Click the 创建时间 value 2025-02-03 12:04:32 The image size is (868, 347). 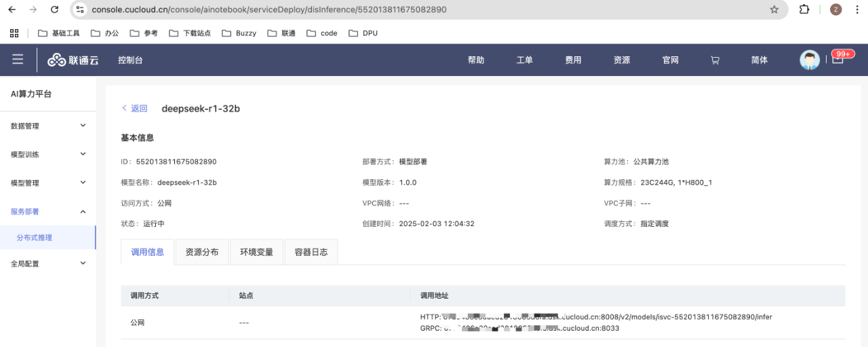437,223
